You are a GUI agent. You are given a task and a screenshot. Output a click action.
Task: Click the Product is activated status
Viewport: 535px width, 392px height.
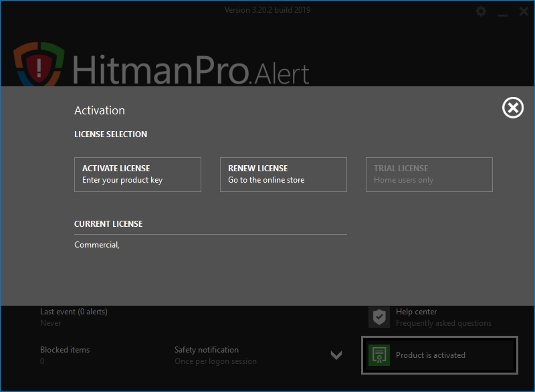439,355
